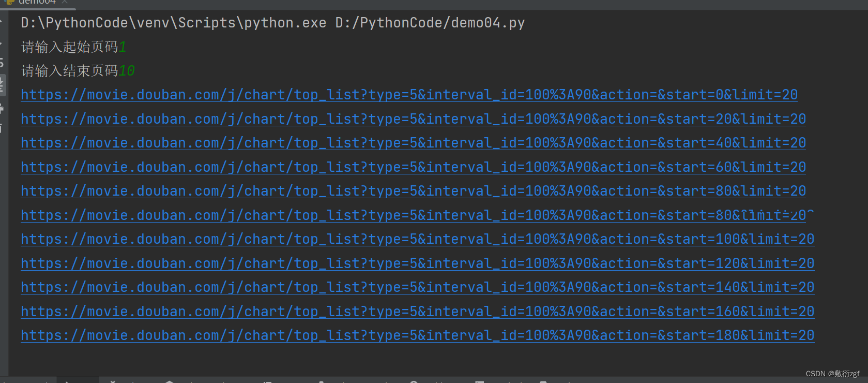Click the 请输入起始页码 prompt line
The image size is (868, 383).
coord(73,47)
